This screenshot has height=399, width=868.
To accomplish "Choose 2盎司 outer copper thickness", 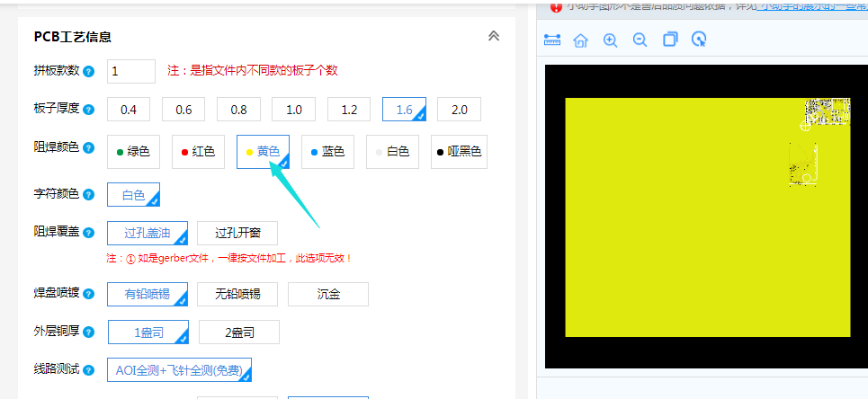I will (238, 332).
